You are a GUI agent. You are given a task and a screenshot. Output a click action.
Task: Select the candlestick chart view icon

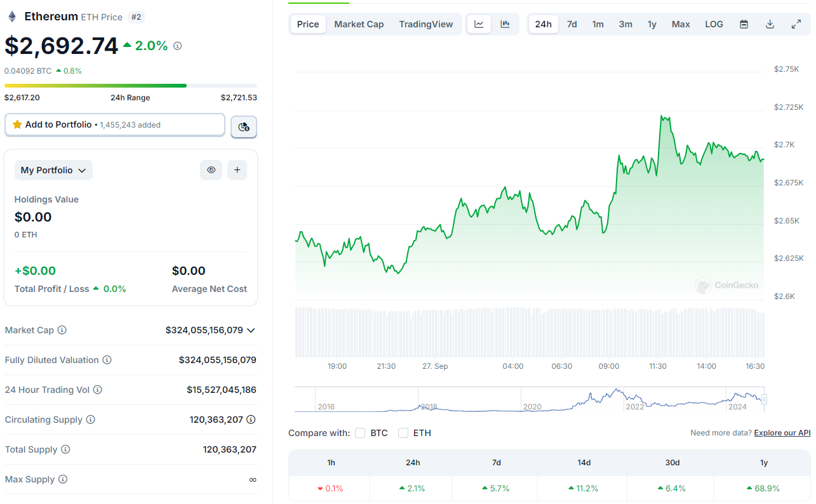[505, 24]
